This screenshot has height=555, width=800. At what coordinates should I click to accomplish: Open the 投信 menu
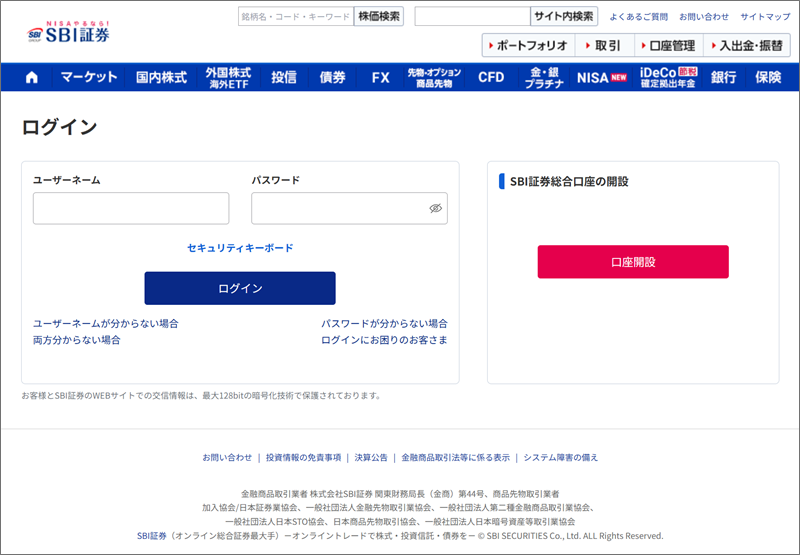tap(284, 77)
